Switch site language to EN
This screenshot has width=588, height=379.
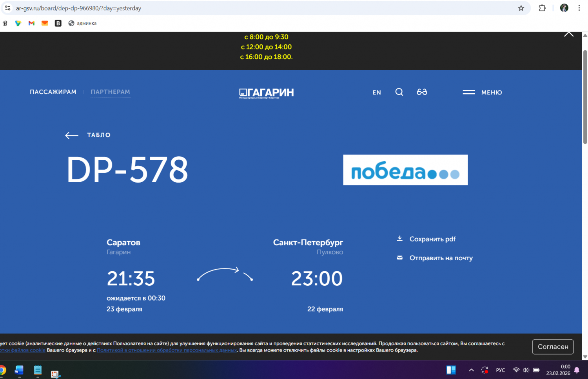[x=377, y=92]
